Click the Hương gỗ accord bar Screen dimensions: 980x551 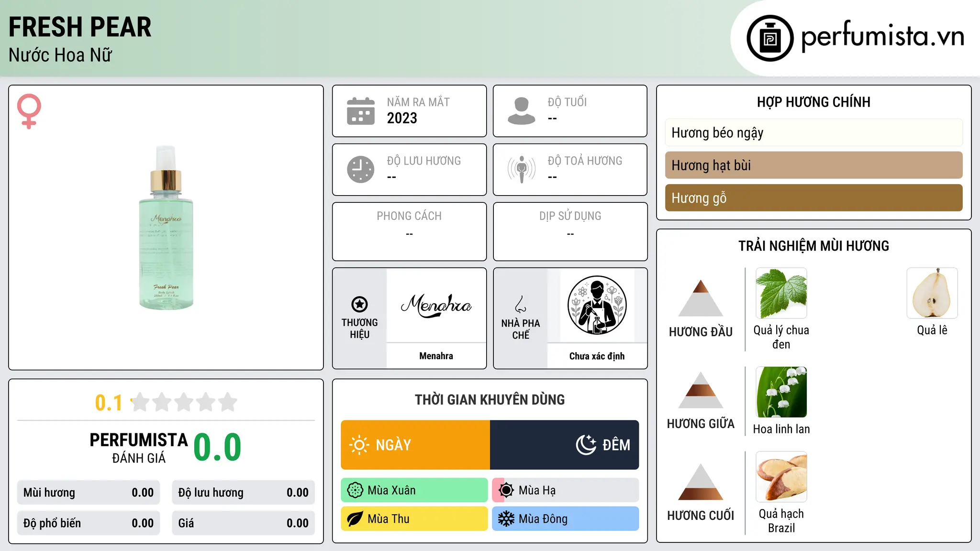[813, 198]
